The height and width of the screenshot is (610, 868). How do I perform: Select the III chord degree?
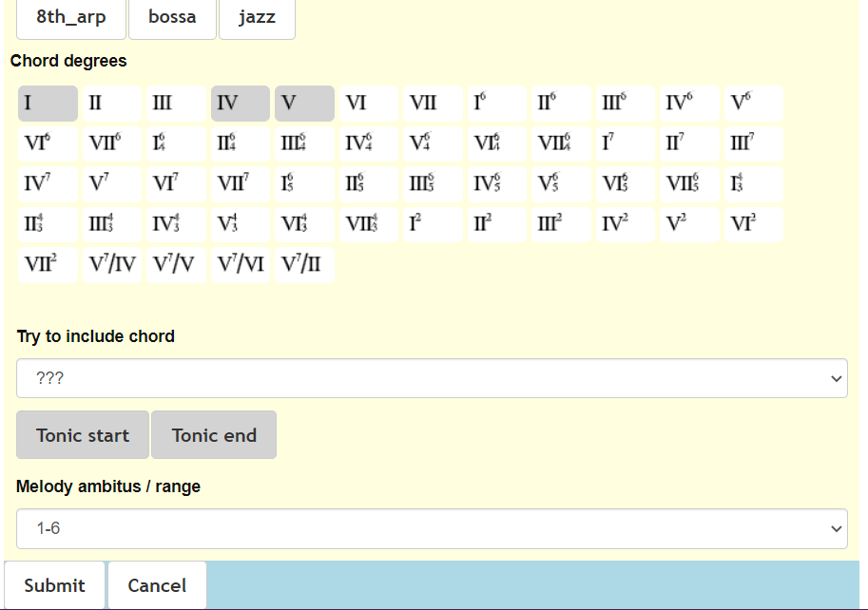[176, 104]
